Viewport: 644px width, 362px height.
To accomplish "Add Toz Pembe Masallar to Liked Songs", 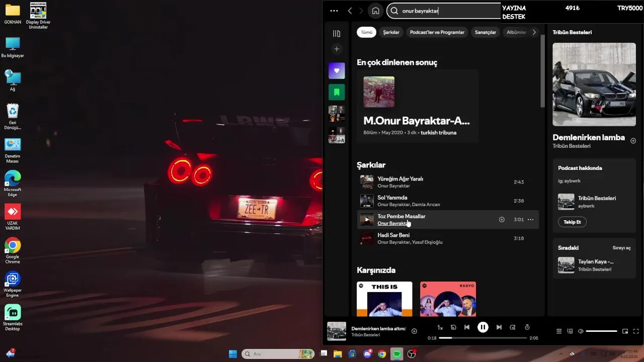I will click(x=502, y=220).
